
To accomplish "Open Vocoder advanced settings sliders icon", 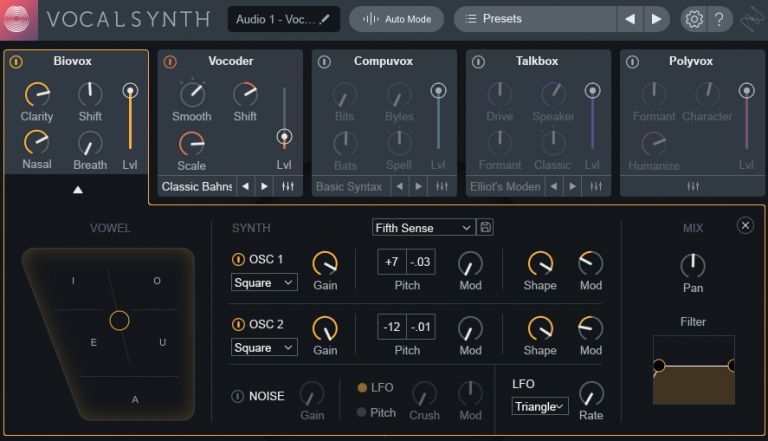I will pos(288,186).
